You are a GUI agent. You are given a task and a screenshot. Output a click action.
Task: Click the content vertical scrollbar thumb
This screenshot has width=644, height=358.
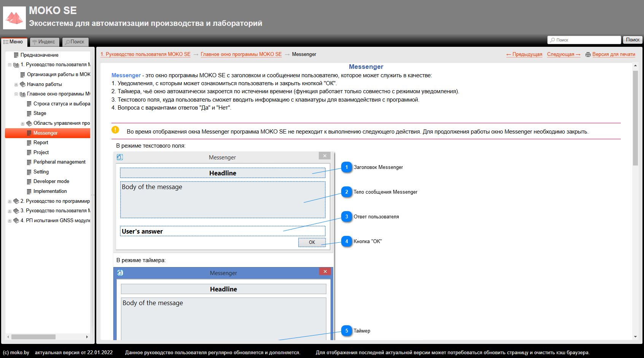(635, 118)
